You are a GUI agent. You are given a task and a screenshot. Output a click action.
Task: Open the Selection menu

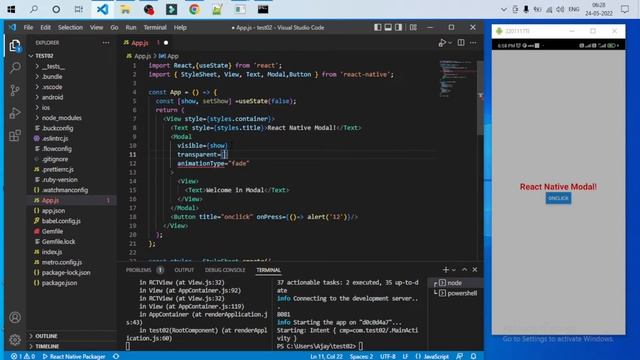[x=70, y=27]
